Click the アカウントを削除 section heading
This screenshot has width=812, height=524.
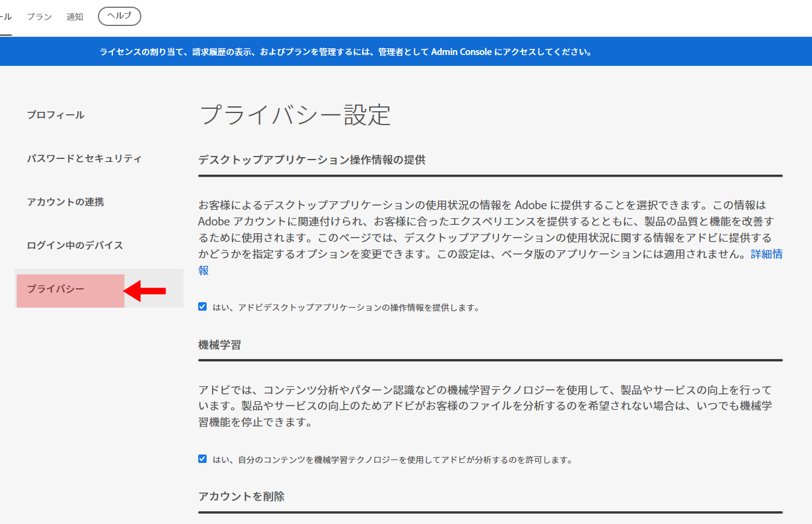241,496
